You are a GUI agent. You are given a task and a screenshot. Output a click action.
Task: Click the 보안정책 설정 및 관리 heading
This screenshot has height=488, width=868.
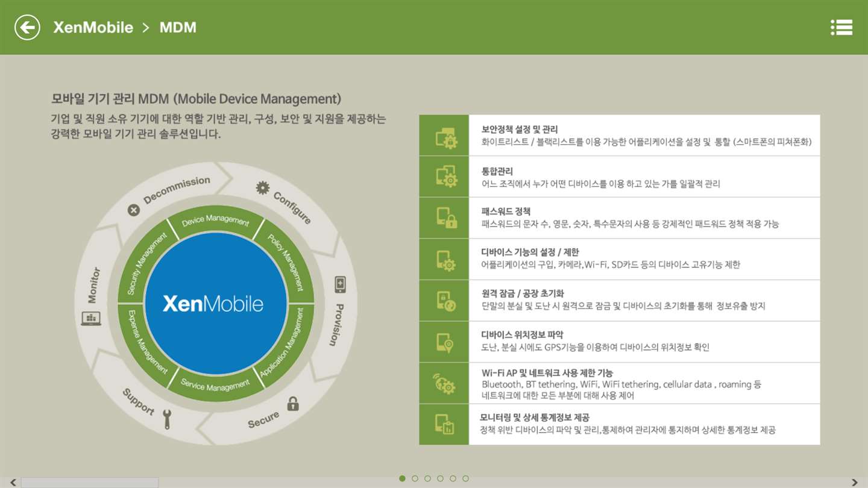coord(520,130)
